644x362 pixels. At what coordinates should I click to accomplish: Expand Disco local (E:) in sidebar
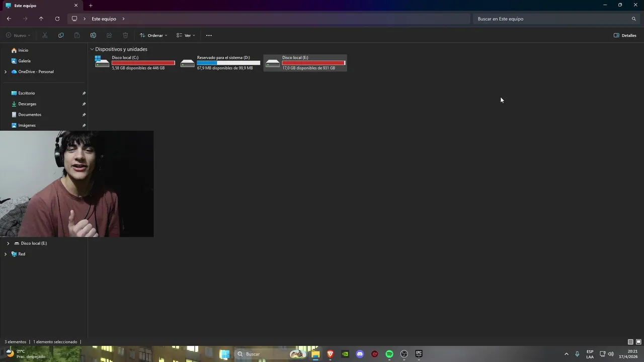click(x=8, y=243)
